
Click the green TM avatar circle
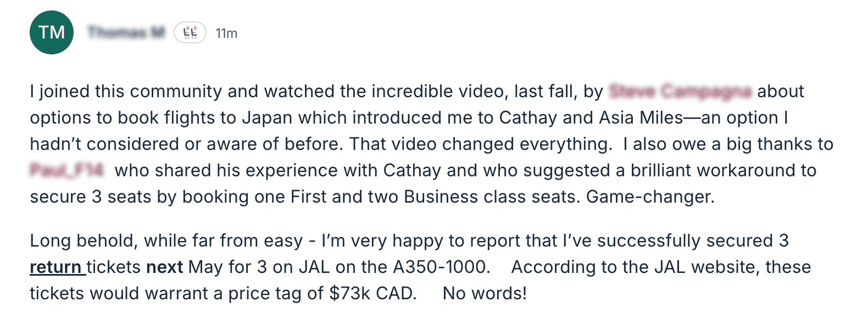(x=52, y=32)
